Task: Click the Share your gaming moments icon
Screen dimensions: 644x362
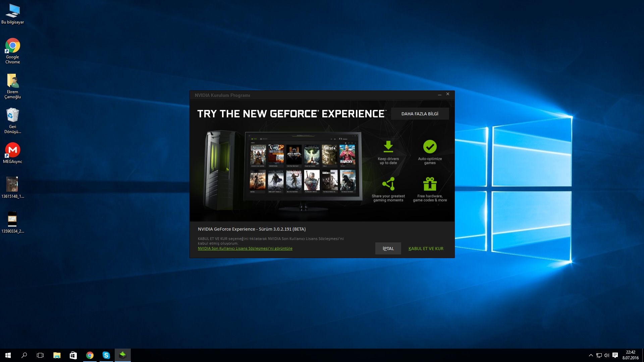Action: (388, 184)
